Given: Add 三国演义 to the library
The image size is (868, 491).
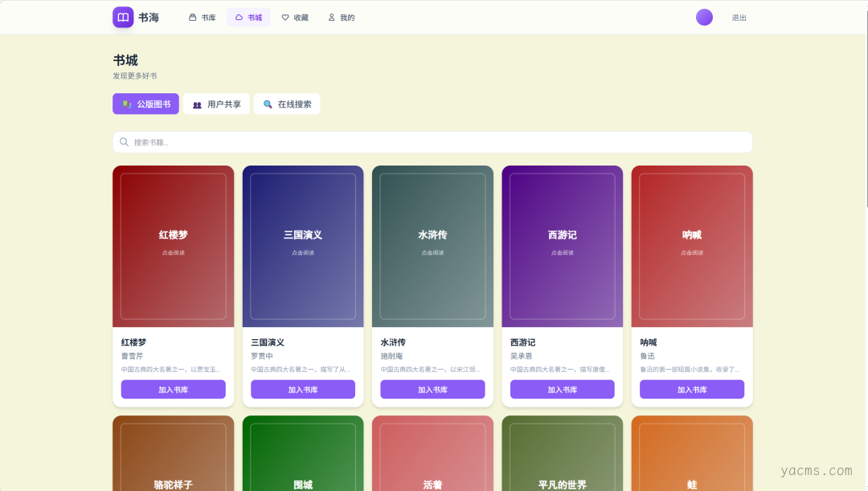Looking at the screenshot, I should (x=303, y=390).
